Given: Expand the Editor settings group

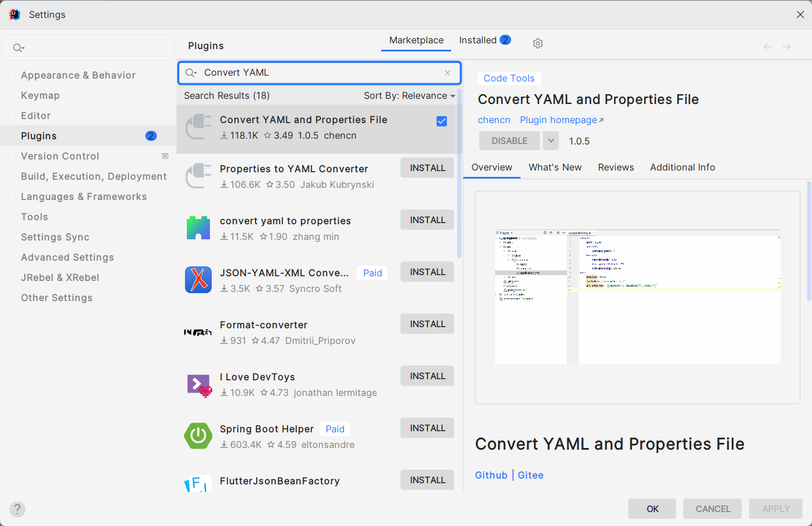Looking at the screenshot, I should tap(13, 116).
